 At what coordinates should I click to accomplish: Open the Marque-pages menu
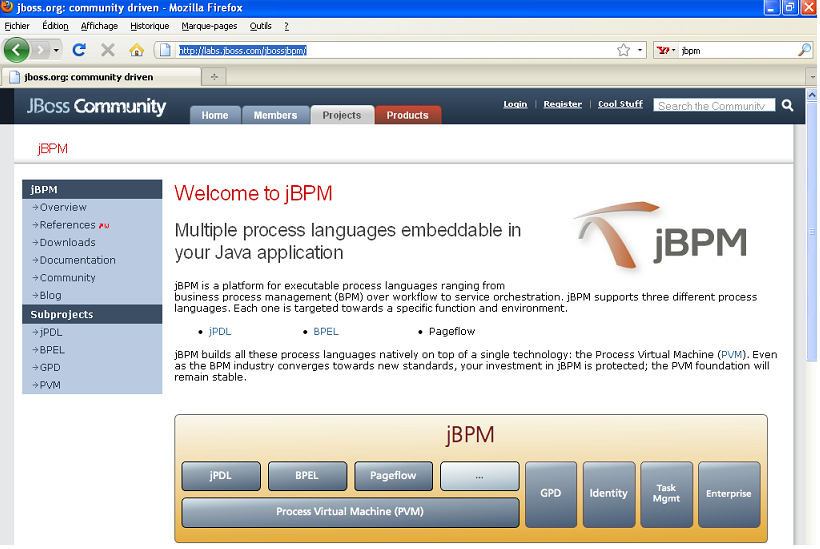tap(209, 26)
